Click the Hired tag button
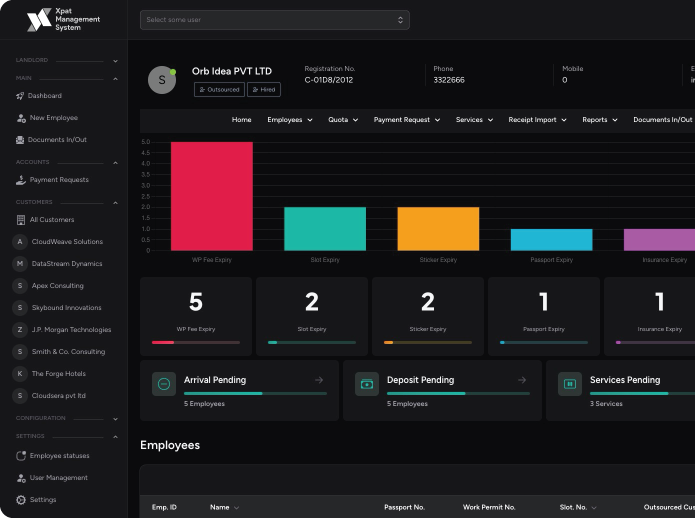Viewport: 695px width, 518px height. click(264, 90)
